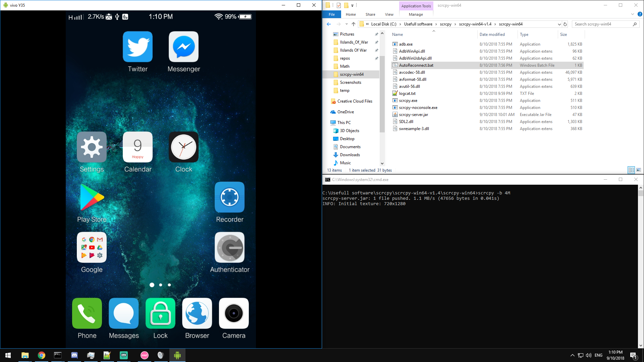Open Explorer help question mark
The height and width of the screenshot is (362, 644).
[x=640, y=14]
